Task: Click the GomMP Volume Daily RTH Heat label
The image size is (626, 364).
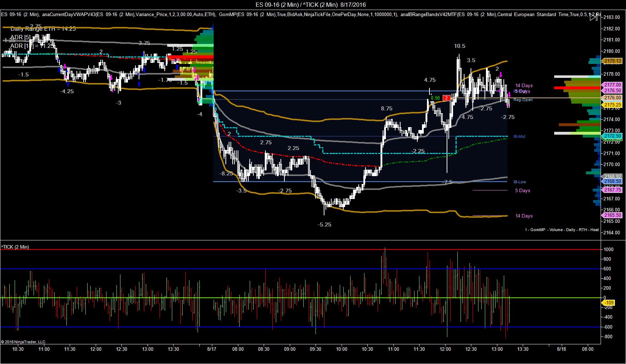Action: click(x=562, y=230)
